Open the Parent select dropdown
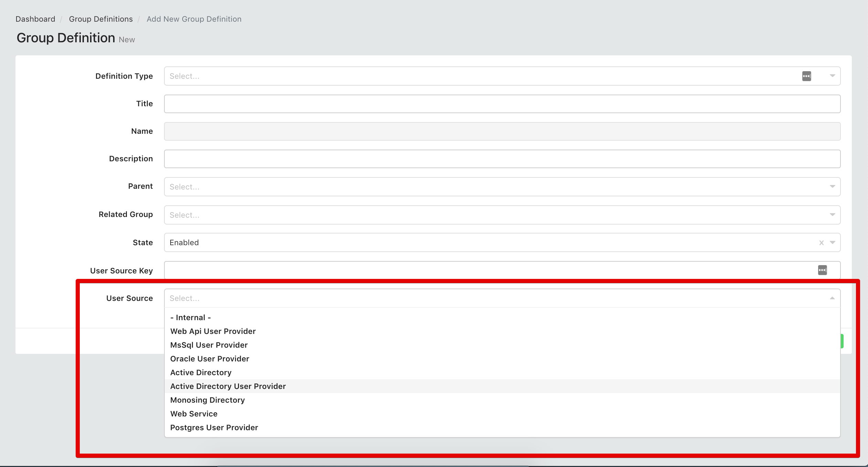868x467 pixels. coord(502,187)
